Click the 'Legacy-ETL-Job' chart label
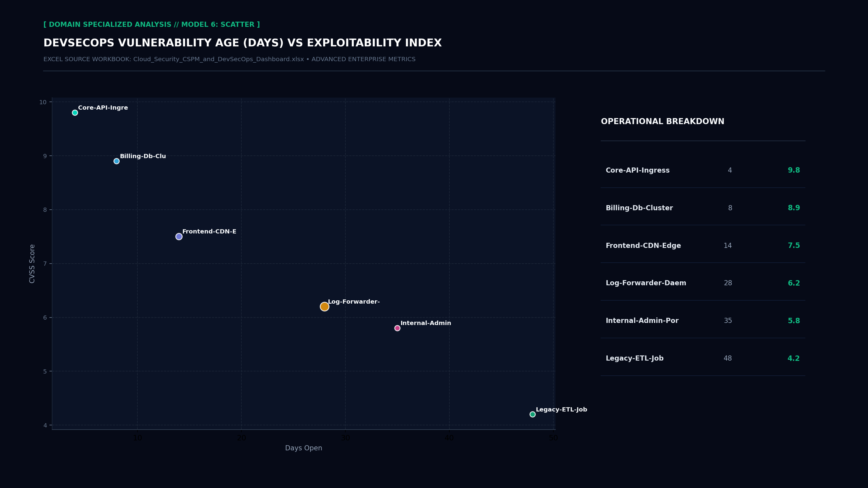The width and height of the screenshot is (868, 488). pos(561,410)
